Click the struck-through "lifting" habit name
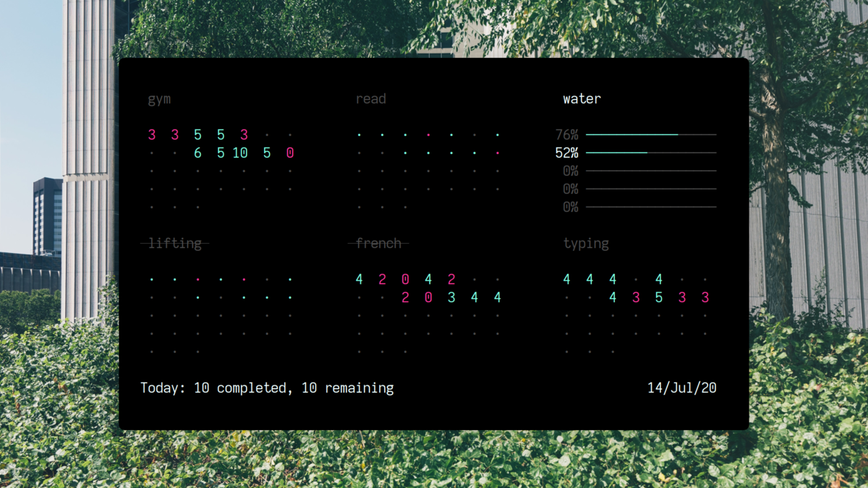 pos(174,243)
